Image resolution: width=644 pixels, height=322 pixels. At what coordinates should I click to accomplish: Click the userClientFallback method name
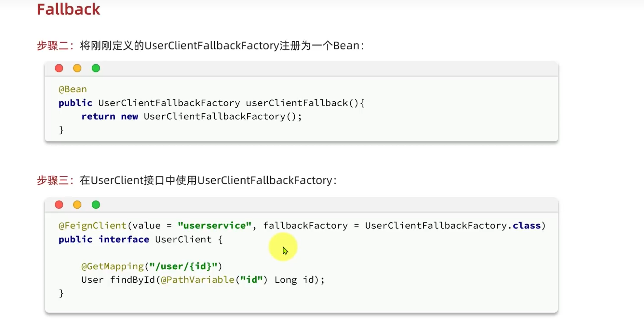coord(297,103)
